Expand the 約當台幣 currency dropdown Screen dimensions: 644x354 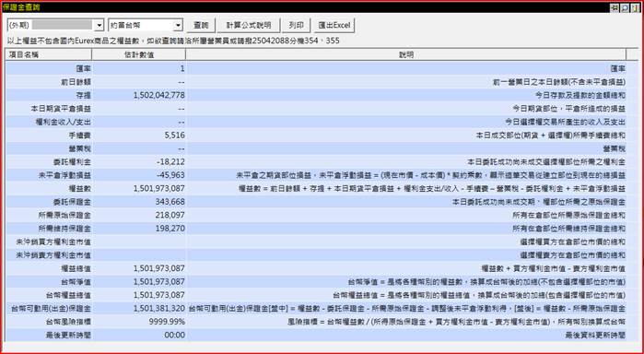178,26
